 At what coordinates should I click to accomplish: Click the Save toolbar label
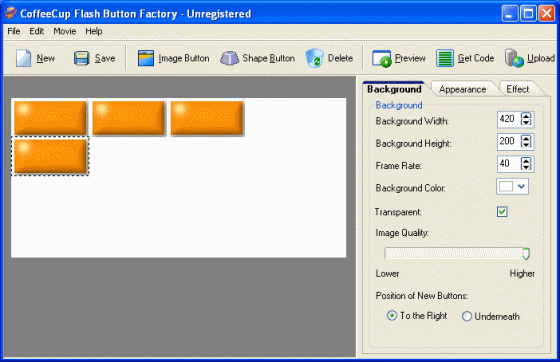point(105,58)
